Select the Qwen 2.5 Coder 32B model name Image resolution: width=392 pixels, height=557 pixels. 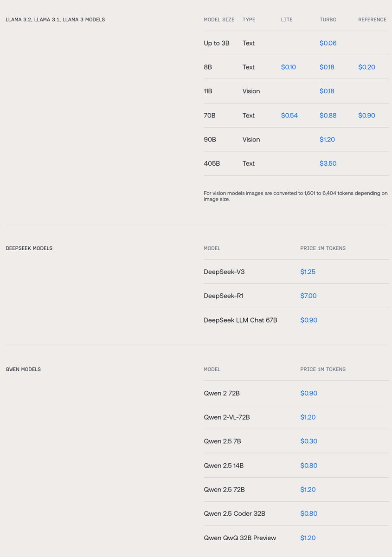pyautogui.click(x=234, y=514)
